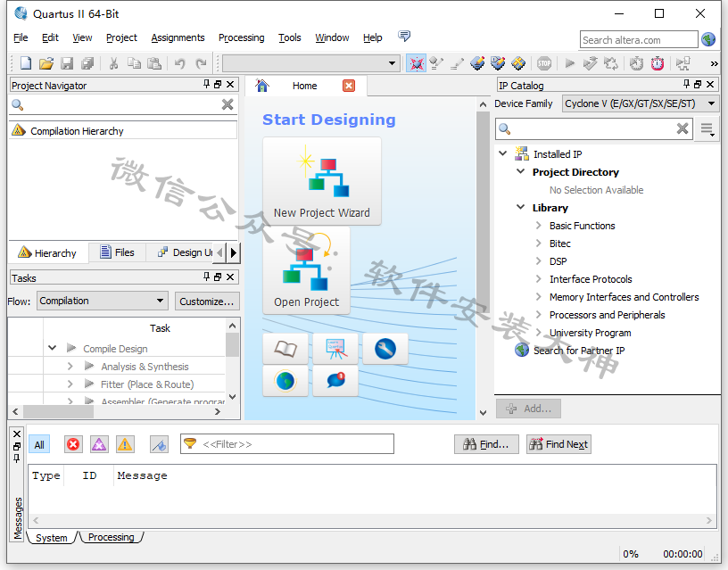This screenshot has width=728, height=570.
Task: Click the red clock timing analyzer icon
Action: [658, 63]
